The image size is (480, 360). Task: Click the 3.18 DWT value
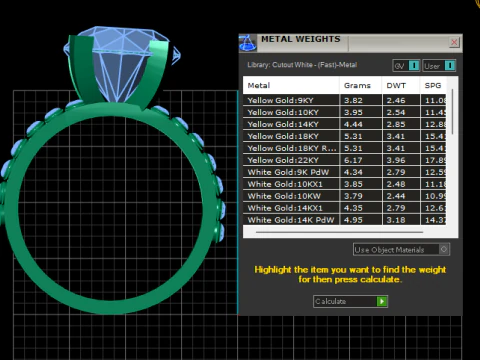point(396,220)
